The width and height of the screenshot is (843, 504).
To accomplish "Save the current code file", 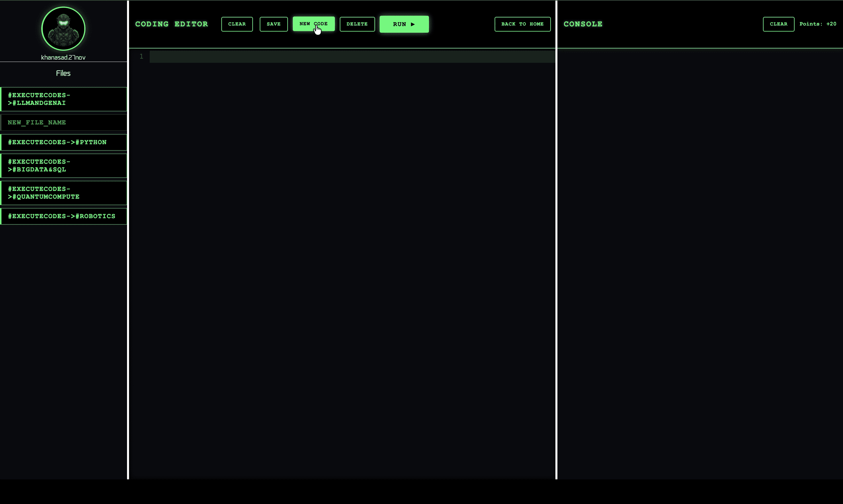I will click(x=274, y=24).
